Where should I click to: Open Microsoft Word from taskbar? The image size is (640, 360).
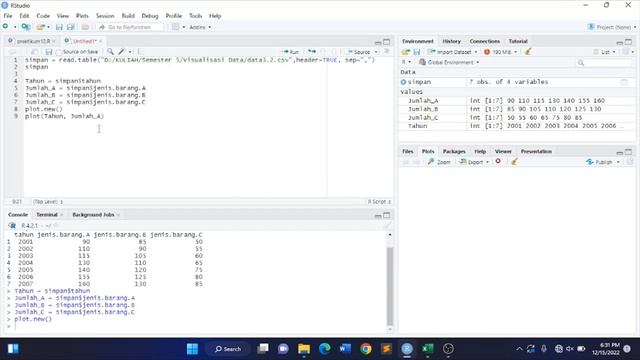(345, 349)
